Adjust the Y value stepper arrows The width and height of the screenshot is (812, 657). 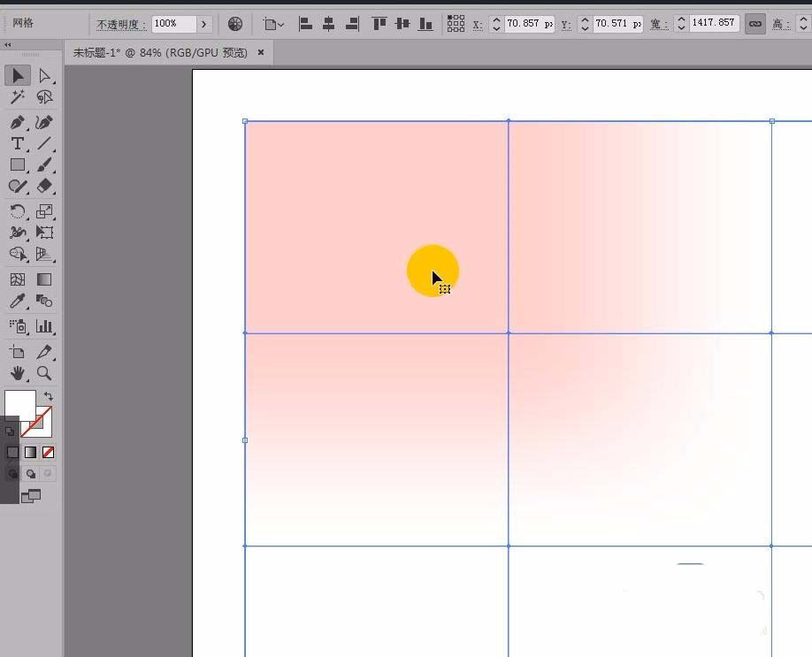585,24
